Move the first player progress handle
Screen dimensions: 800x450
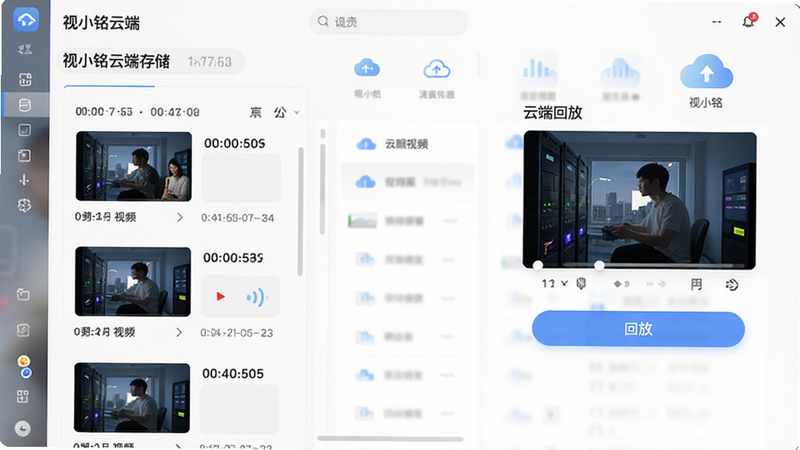[538, 265]
